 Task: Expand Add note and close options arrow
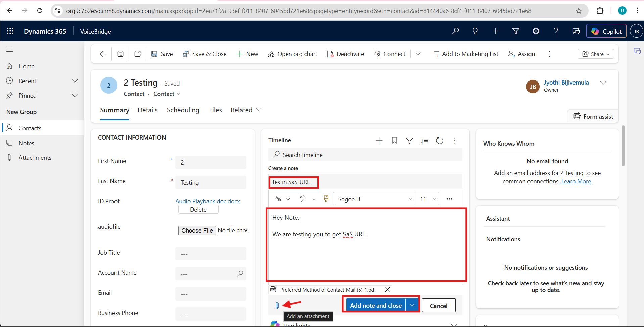[x=412, y=305]
